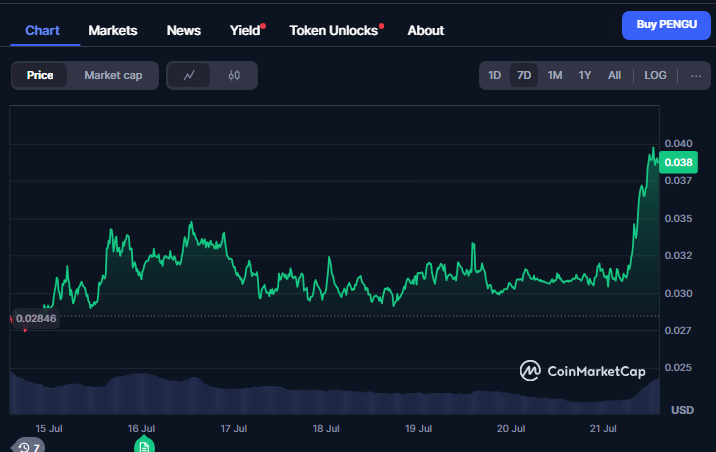716x452 pixels.
Task: Open the Yield tab
Action: [245, 31]
